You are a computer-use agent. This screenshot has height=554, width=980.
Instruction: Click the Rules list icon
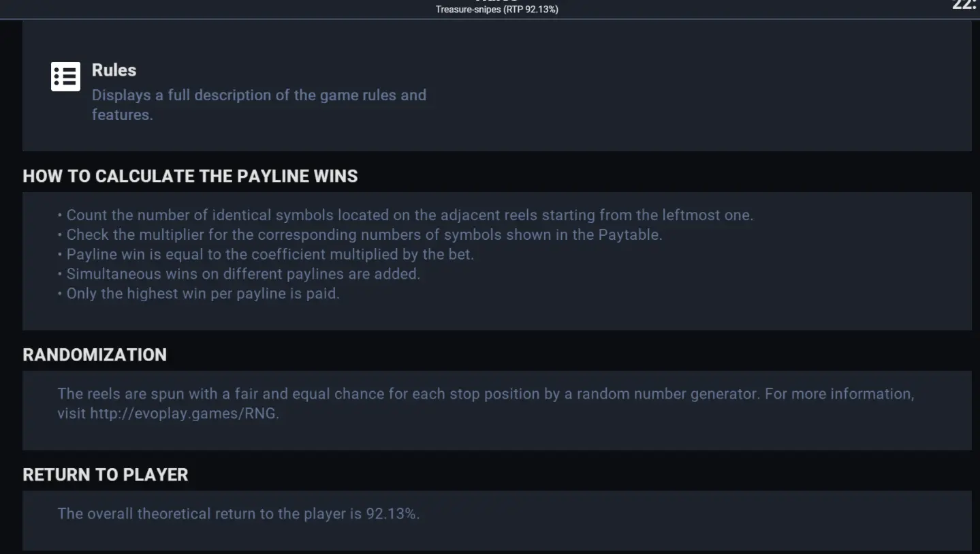pyautogui.click(x=65, y=76)
